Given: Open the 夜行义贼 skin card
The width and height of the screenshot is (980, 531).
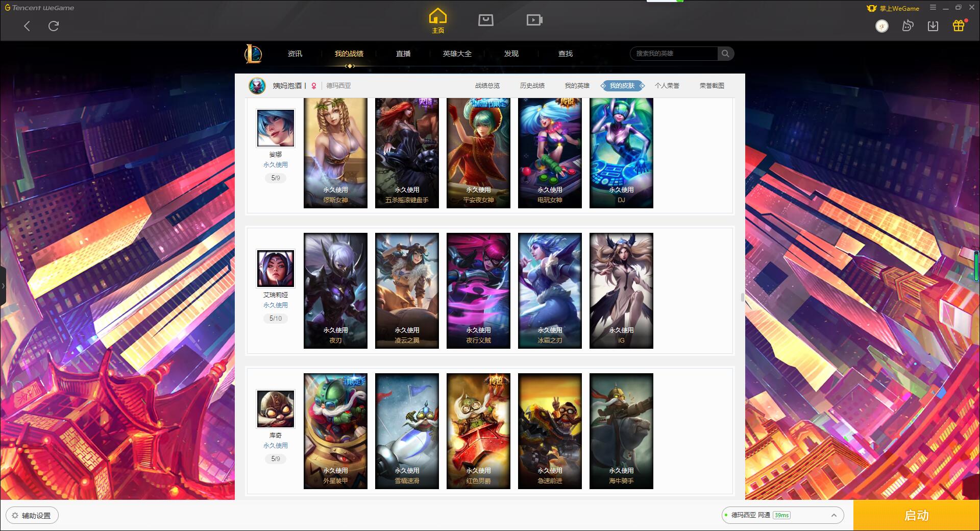Looking at the screenshot, I should tap(478, 291).
